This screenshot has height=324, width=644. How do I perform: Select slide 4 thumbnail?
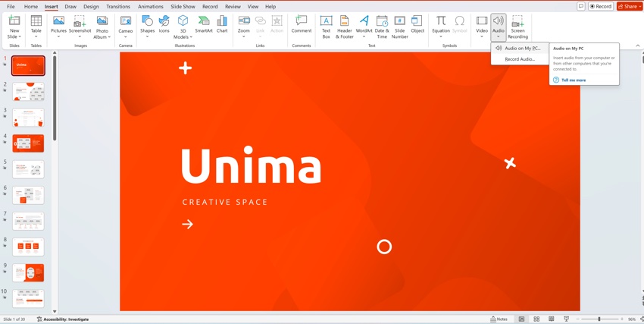coord(28,143)
